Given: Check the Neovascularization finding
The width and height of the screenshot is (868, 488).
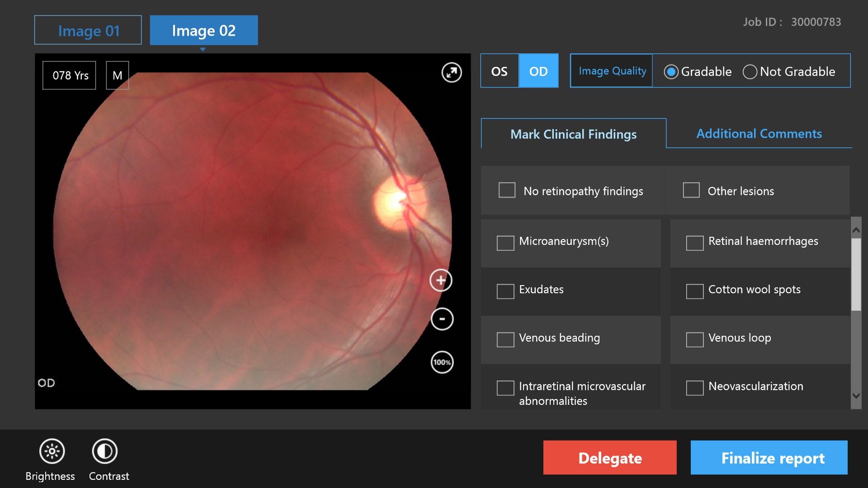Looking at the screenshot, I should pos(694,388).
